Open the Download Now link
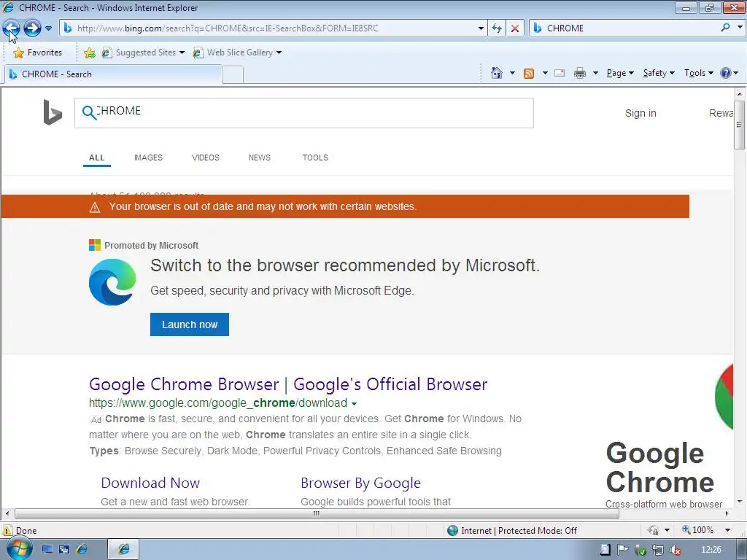 pyautogui.click(x=150, y=483)
